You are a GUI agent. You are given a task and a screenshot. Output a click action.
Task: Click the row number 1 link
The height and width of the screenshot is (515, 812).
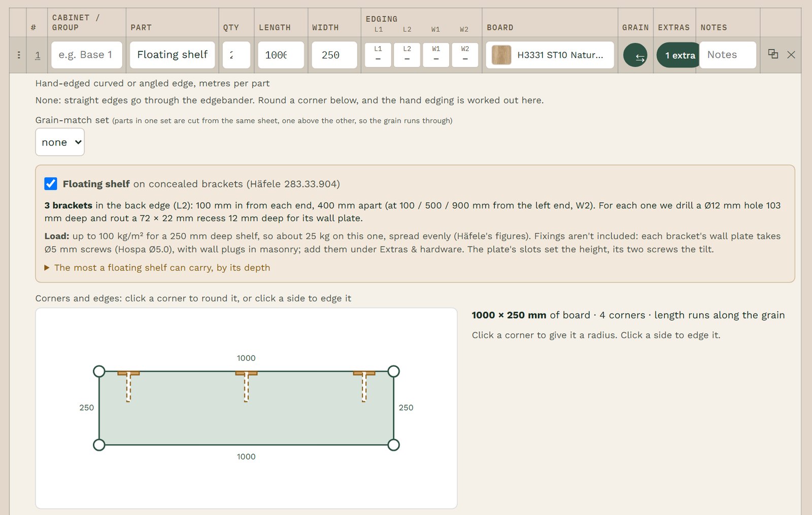(38, 55)
